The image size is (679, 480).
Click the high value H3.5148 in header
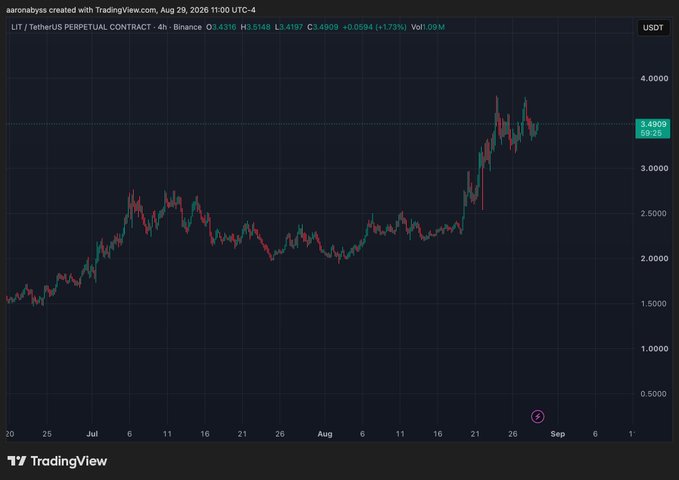(x=255, y=27)
